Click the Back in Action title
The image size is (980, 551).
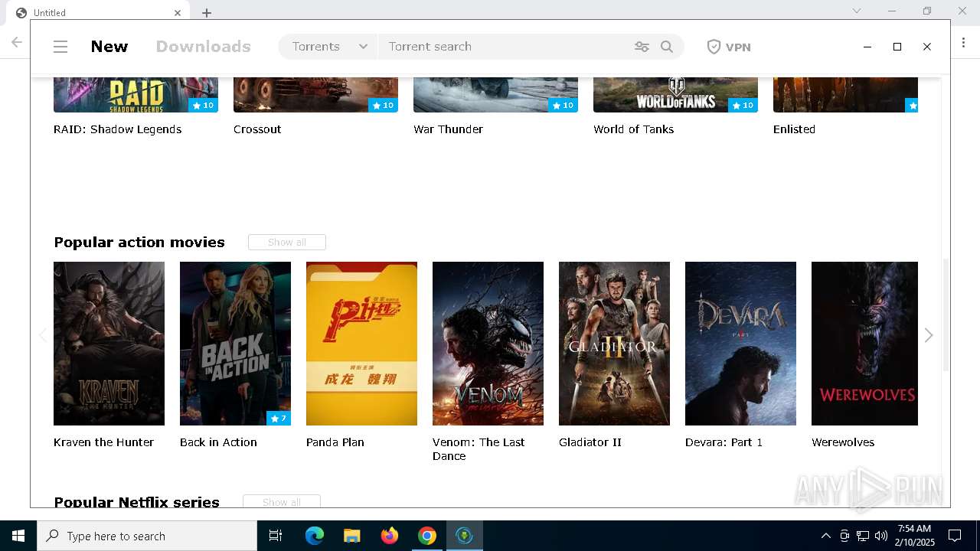(218, 442)
